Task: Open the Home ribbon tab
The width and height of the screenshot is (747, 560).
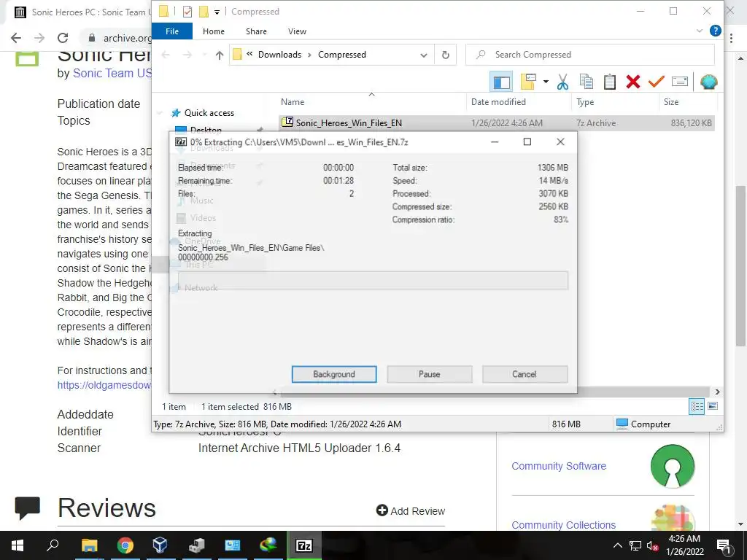Action: click(x=214, y=31)
